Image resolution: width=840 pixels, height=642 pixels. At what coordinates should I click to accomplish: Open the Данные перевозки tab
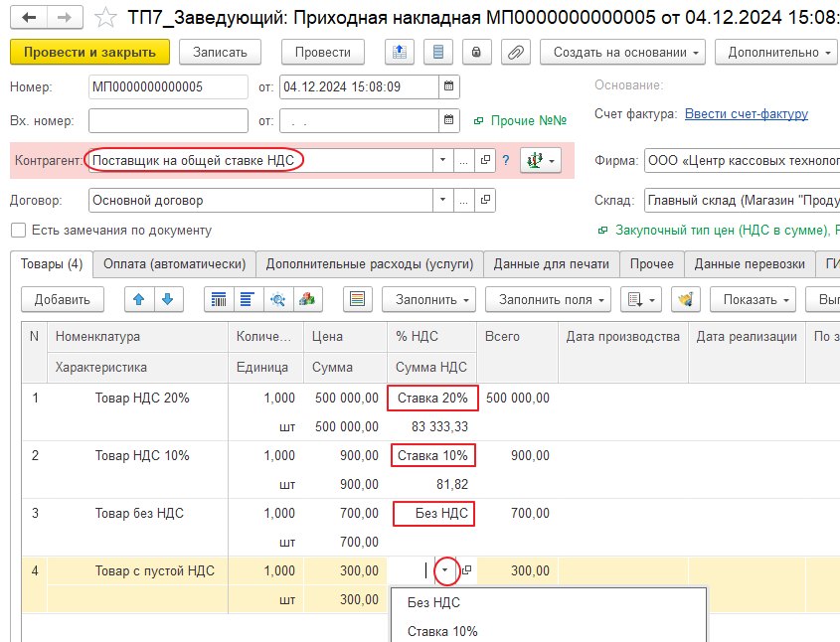click(x=750, y=264)
